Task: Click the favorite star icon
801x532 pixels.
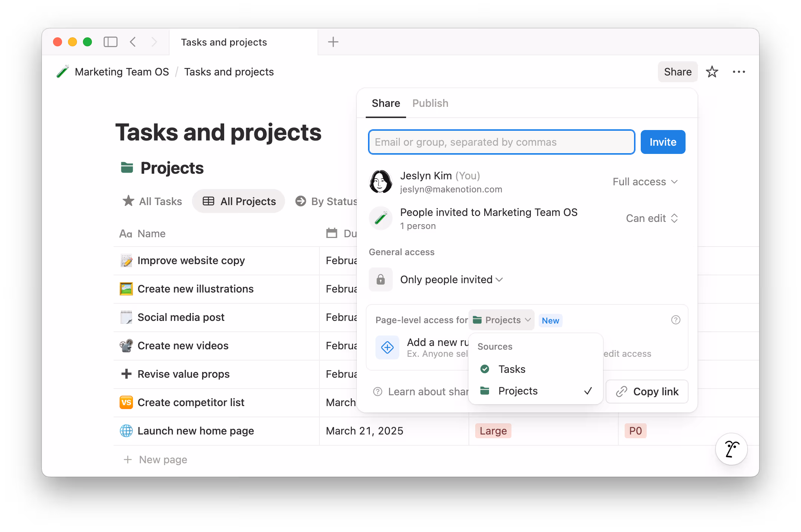Action: [712, 72]
